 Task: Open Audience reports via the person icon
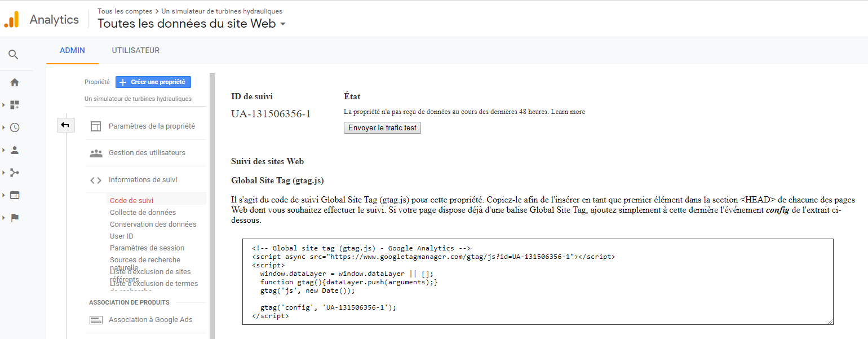click(x=15, y=150)
